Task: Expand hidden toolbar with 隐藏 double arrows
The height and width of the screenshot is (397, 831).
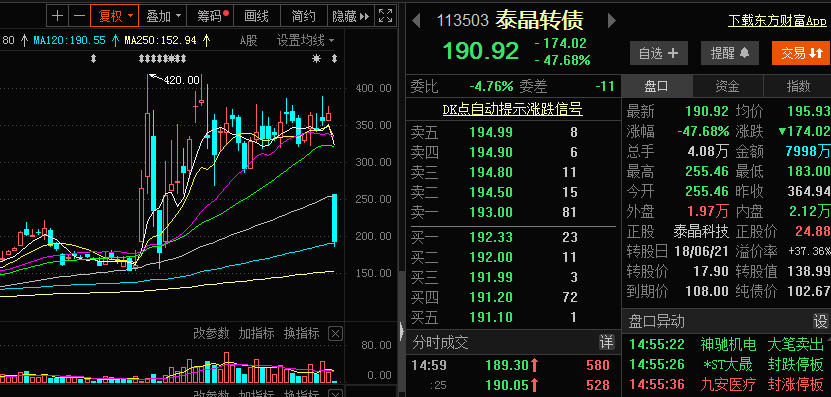Action: point(351,16)
